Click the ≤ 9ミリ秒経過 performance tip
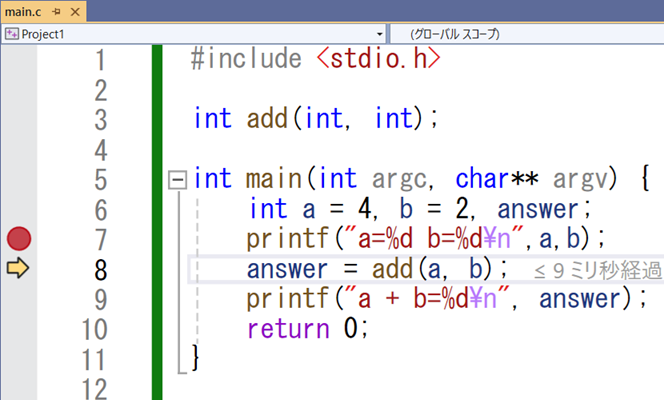Viewport: 664px width, 400px height. pos(596,270)
